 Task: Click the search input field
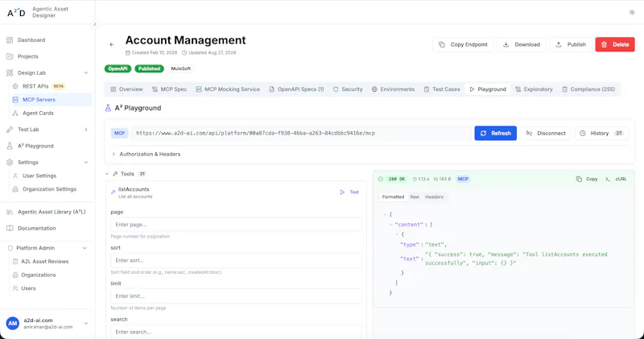236,332
